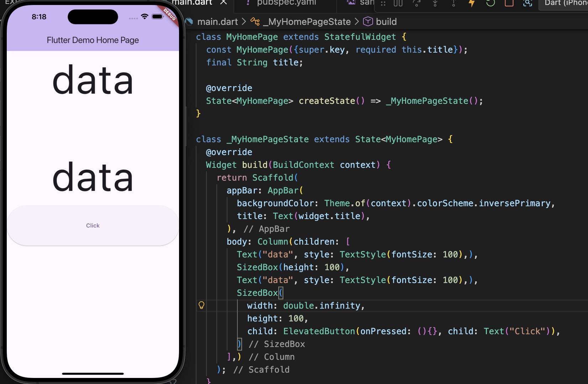
Task: Click 'StatefulWidget' in class declaration
Action: coord(360,37)
